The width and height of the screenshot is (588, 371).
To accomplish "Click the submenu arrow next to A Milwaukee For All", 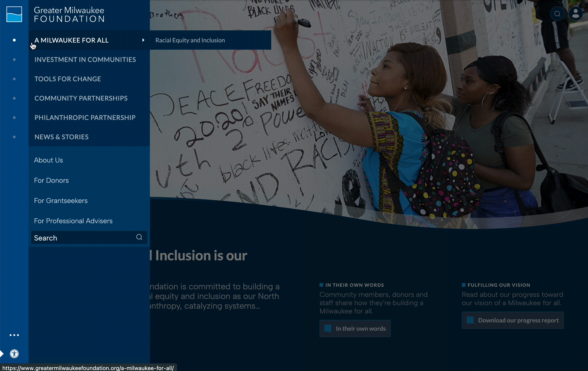I will tap(143, 40).
